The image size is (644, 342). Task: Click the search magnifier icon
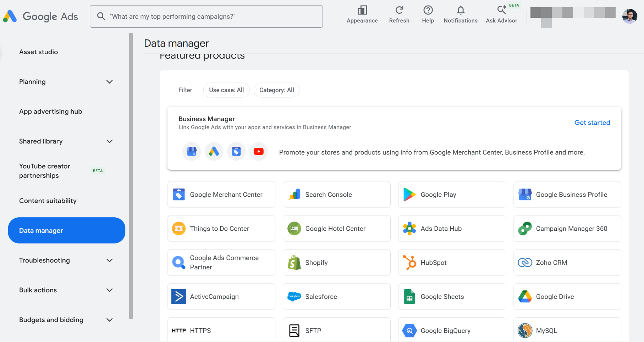click(101, 16)
